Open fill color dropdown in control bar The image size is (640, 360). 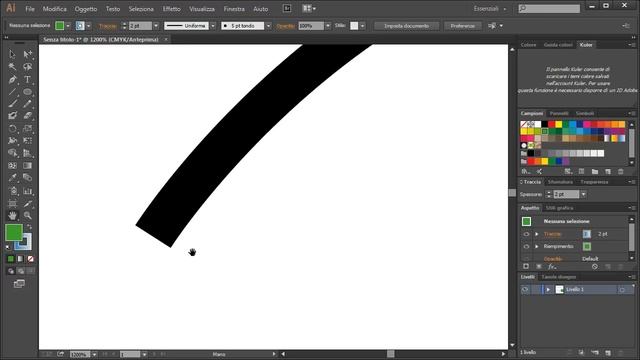tap(68, 26)
